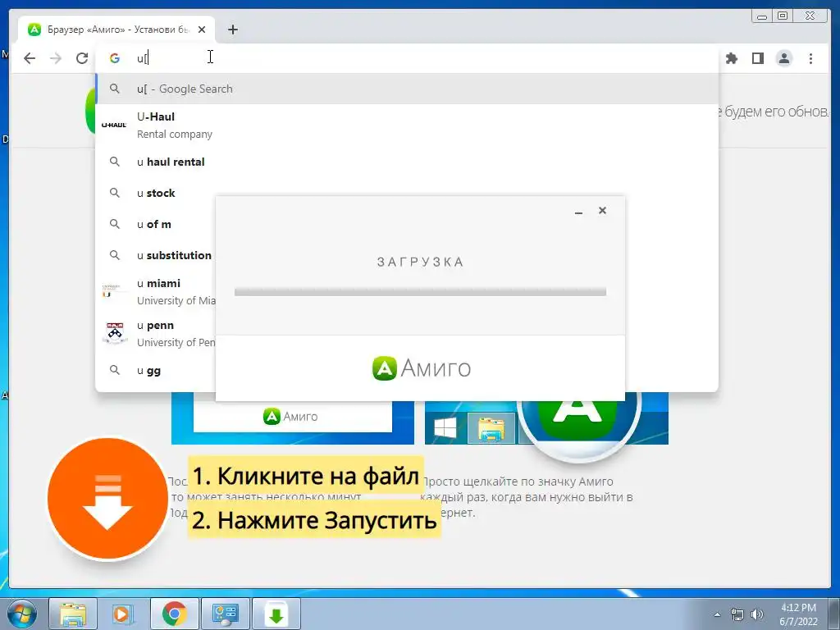
Task: Toggle the browser side panel icon
Action: [x=757, y=58]
